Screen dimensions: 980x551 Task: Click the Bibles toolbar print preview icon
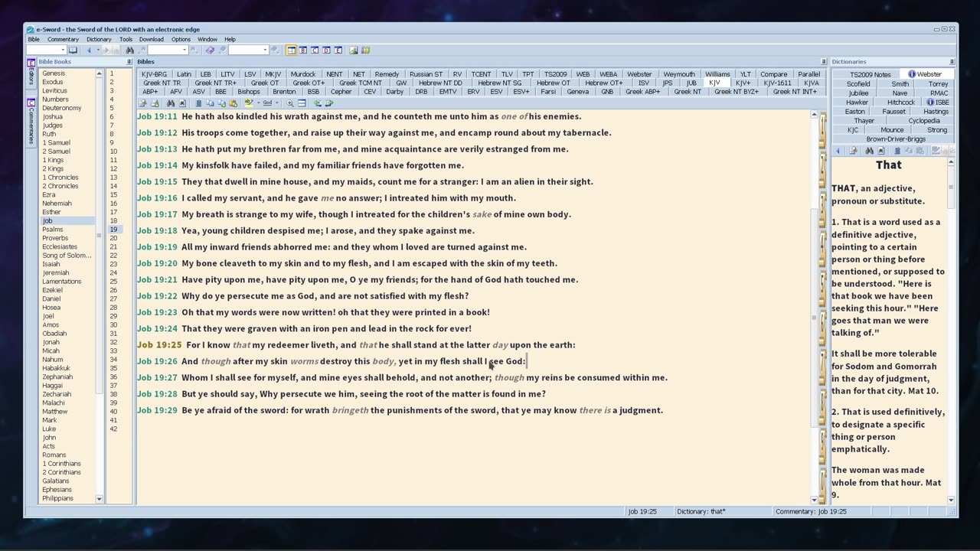click(142, 103)
